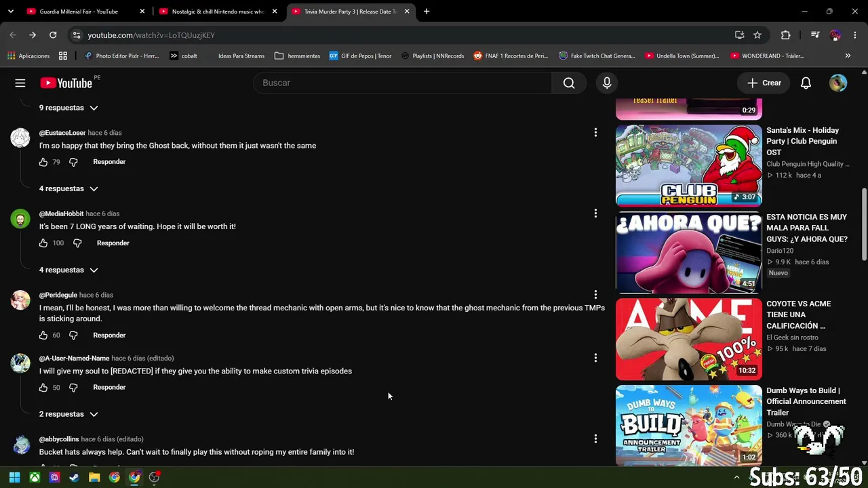The height and width of the screenshot is (488, 868).
Task: Open the cobalt bookmark
Action: click(183, 56)
